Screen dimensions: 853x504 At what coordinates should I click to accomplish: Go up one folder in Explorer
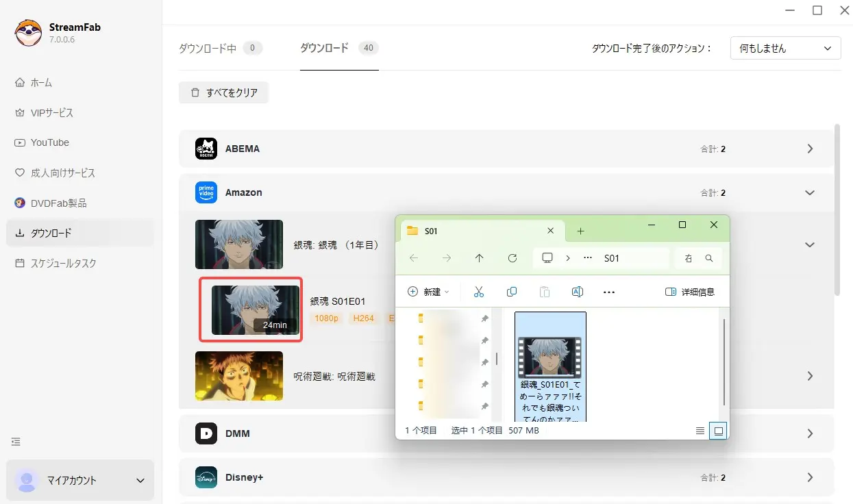pyautogui.click(x=479, y=258)
